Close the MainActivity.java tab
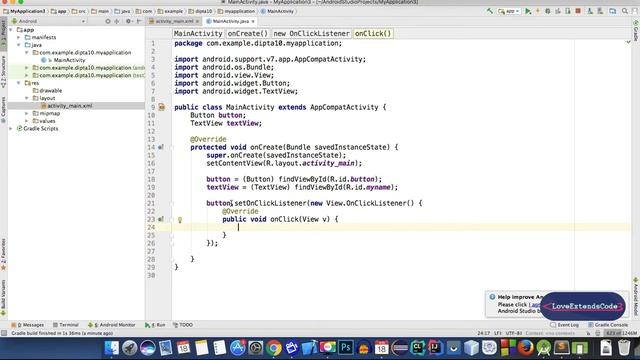This screenshot has width=640, height=360. pyautogui.click(x=253, y=21)
